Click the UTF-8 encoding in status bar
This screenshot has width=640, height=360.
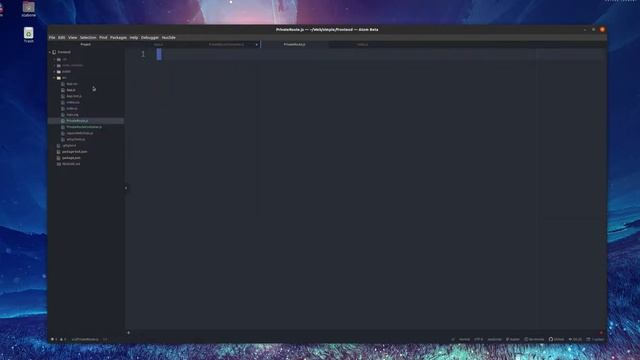click(478, 339)
